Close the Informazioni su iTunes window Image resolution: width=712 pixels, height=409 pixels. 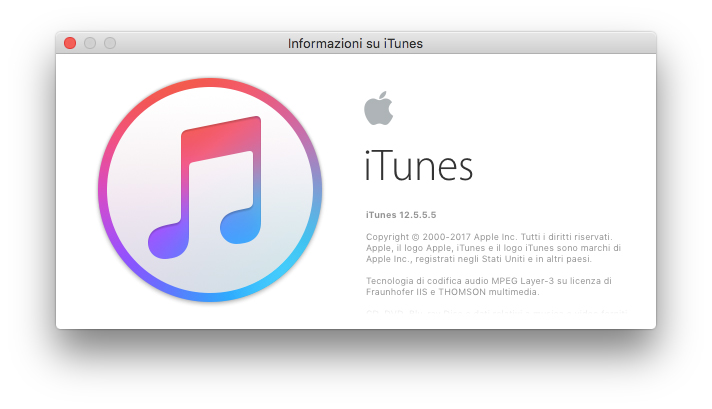point(70,43)
